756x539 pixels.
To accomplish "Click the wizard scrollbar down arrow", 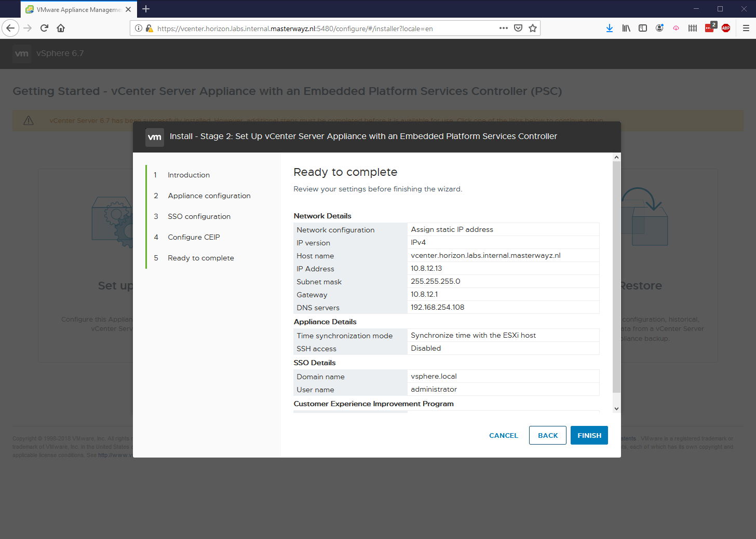I will pos(616,409).
